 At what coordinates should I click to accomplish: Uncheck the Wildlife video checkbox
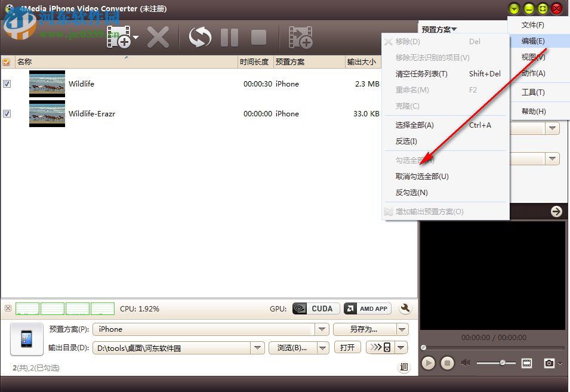click(7, 84)
